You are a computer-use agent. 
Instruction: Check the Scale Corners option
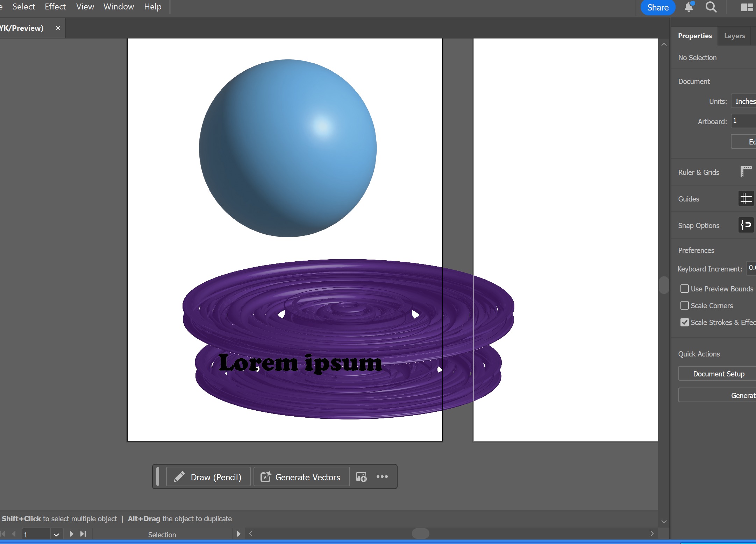tap(684, 305)
